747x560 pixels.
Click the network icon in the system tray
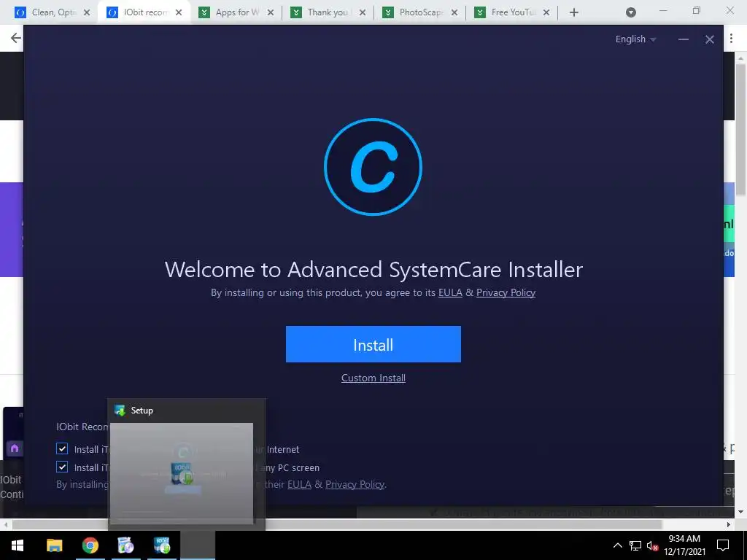coord(635,545)
